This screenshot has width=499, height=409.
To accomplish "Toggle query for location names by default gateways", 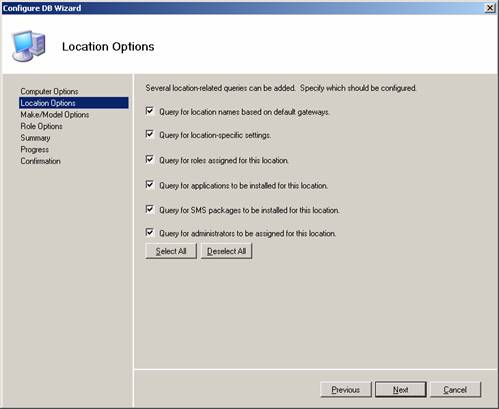I will [150, 111].
